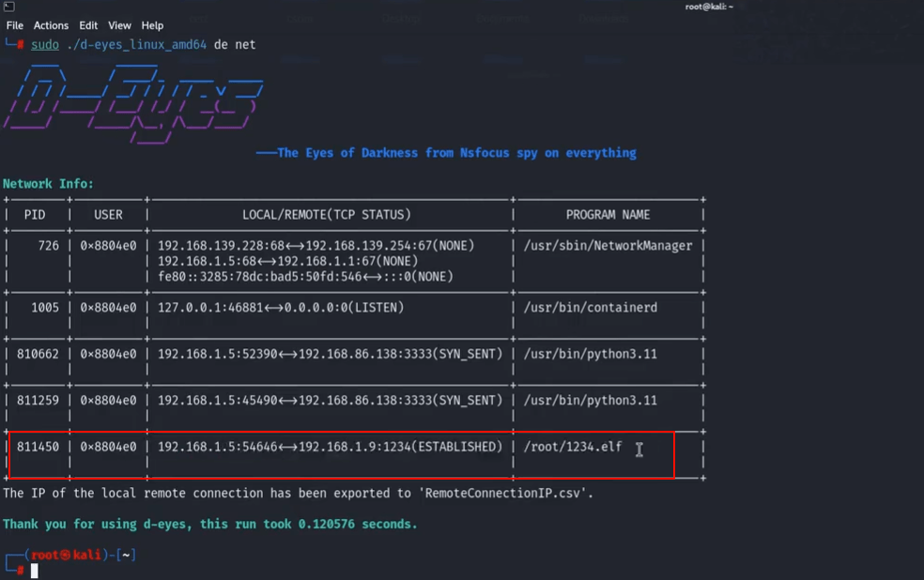
Task: Click PID 810662 in the table
Action: 38,354
